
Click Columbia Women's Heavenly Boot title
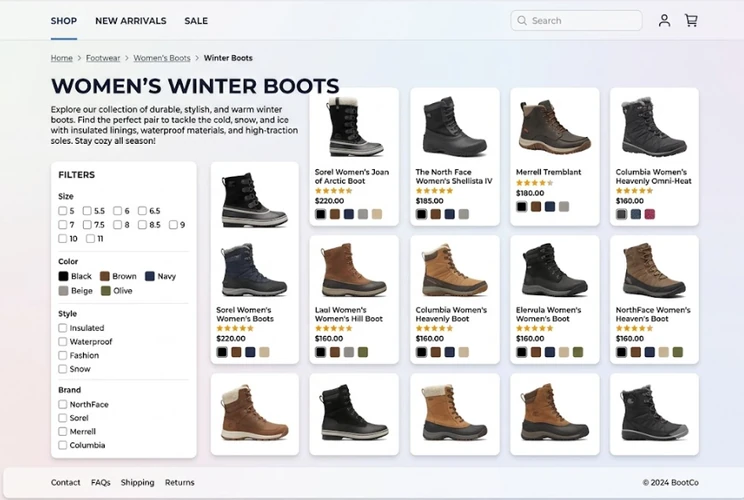click(451, 314)
